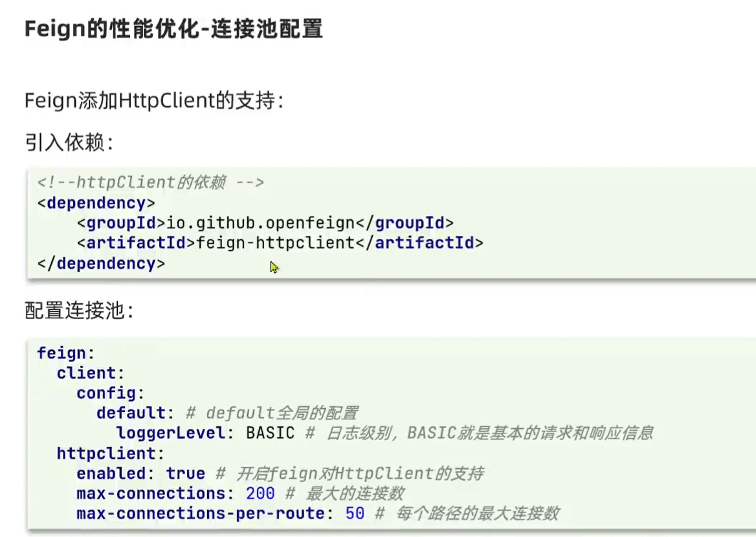The image size is (756, 537).
Task: Click the loggerLevel property name
Action: tap(171, 433)
